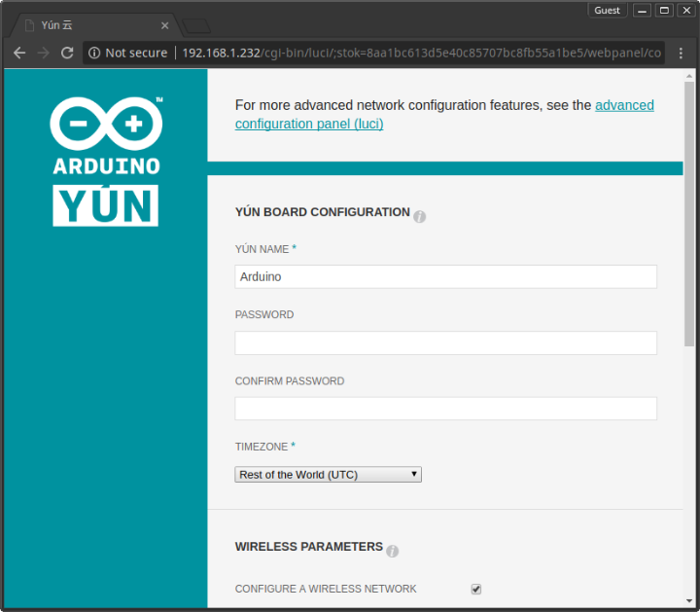Click the 'TIMEZONE' label
This screenshot has width=700, height=612.
[x=262, y=447]
